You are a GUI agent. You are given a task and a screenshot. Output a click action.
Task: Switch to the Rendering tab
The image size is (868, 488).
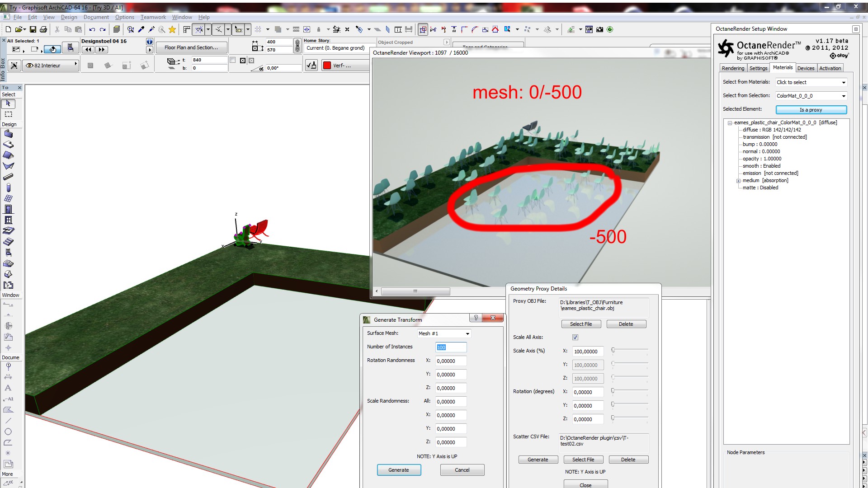coord(733,68)
